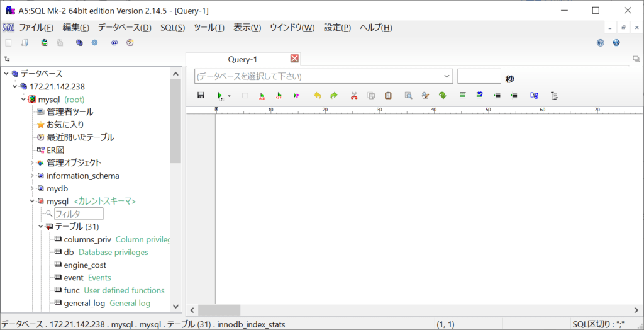Collapse the データベース root node
Image resolution: width=644 pixels, height=330 pixels.
tap(6, 74)
